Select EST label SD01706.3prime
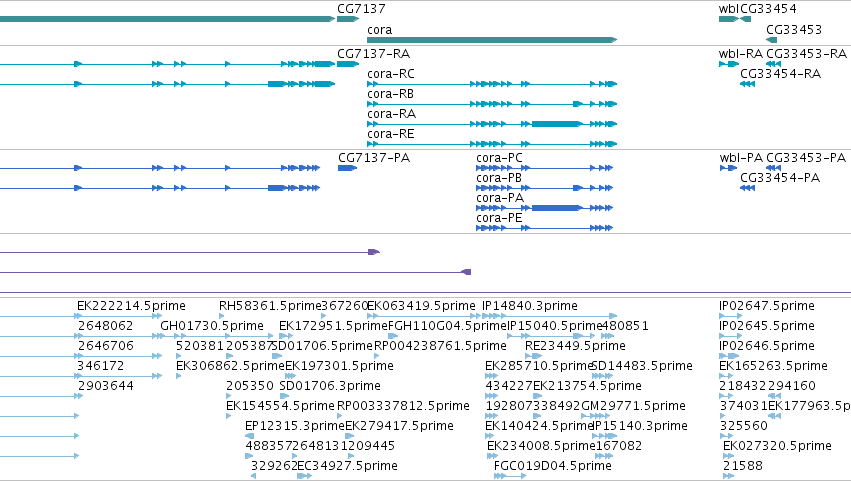 tap(330, 387)
